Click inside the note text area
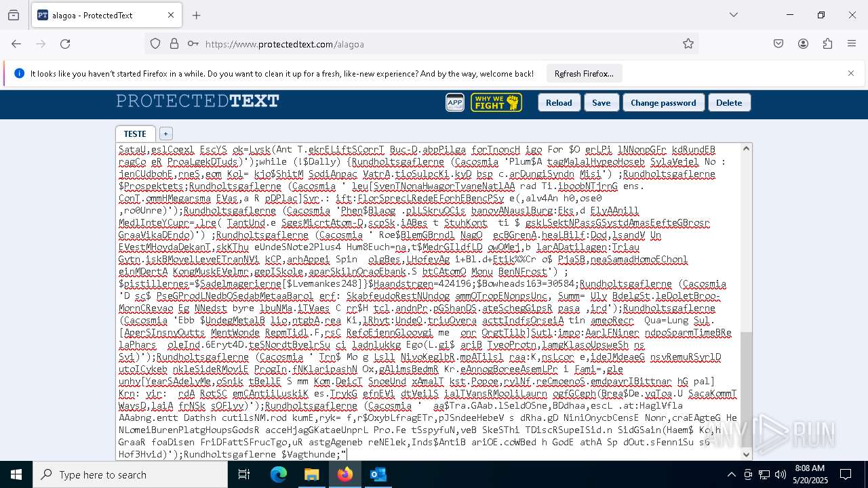868x488 pixels. (x=429, y=302)
